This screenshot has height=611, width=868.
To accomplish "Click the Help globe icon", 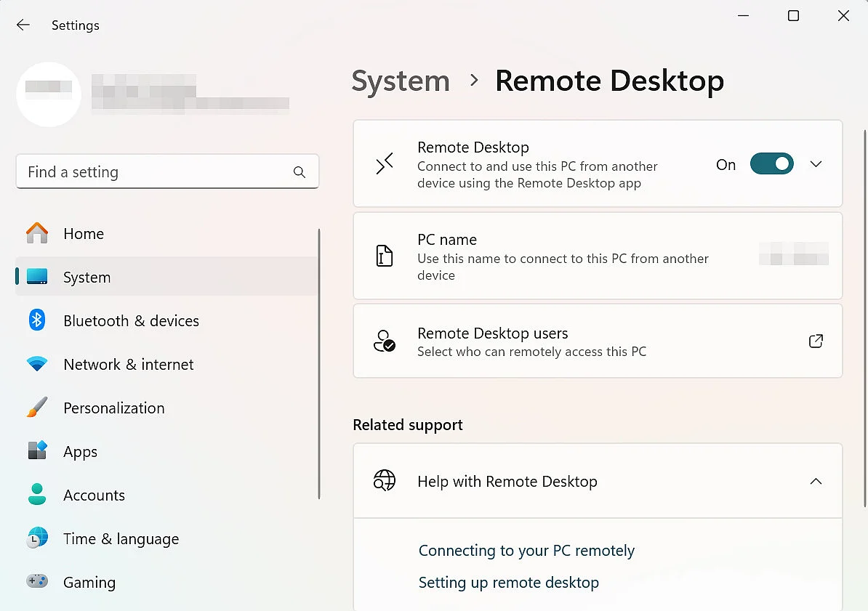I will [384, 480].
